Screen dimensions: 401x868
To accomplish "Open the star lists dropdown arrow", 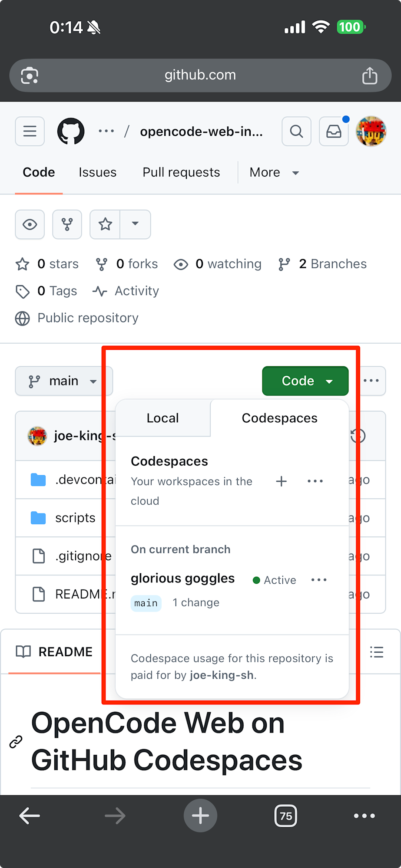I will pos(135,224).
